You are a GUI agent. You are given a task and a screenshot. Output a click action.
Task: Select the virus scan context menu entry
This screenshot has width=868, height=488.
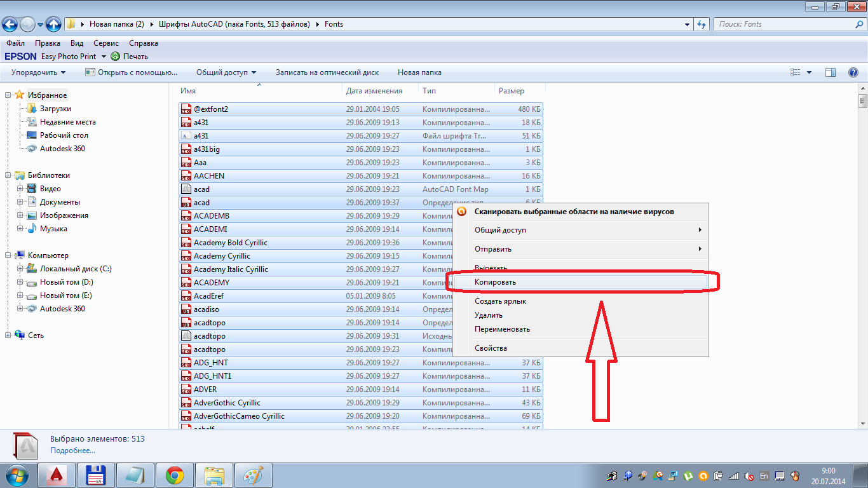pos(581,212)
